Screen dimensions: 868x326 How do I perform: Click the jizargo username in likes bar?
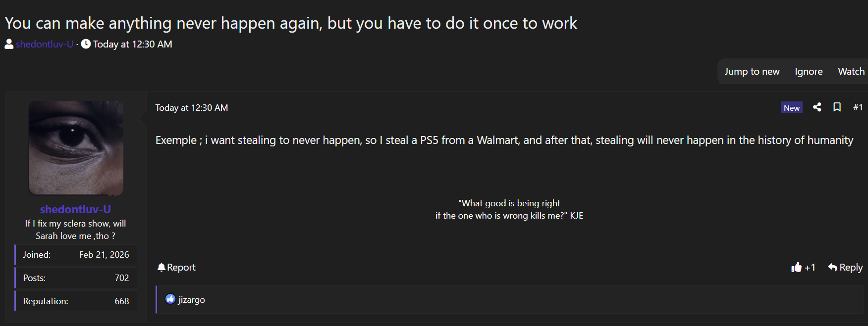(192, 300)
